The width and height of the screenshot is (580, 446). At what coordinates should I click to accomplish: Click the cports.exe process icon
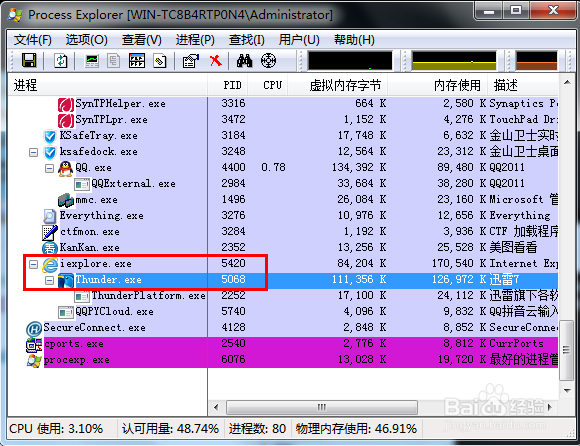[34, 344]
